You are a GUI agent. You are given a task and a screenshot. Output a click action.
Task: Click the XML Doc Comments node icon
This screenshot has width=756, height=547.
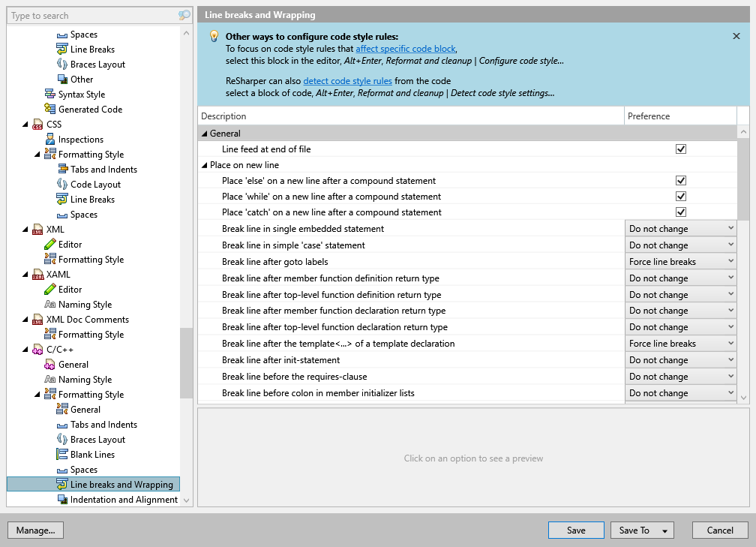point(37,319)
